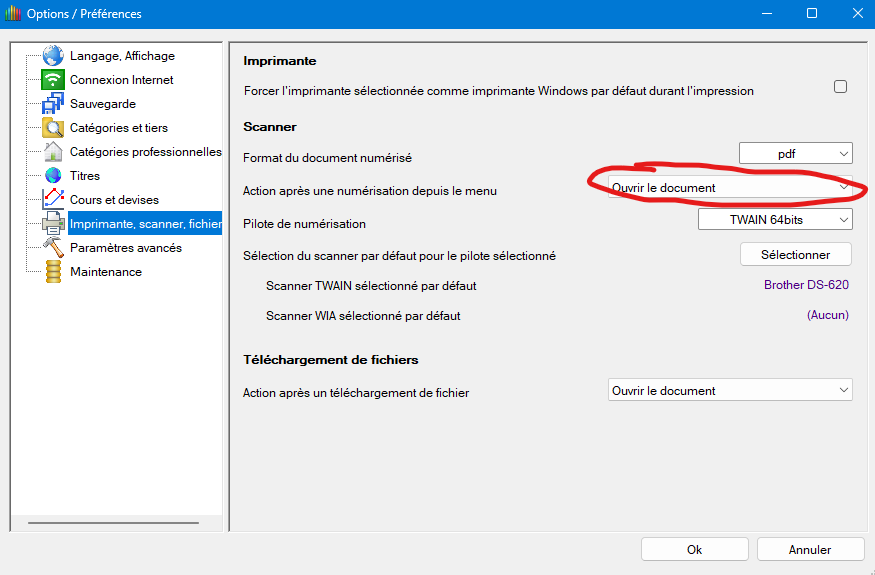Enable forcing the selected printer as Windows default
Viewport: 875px width, 575px height.
coord(840,87)
